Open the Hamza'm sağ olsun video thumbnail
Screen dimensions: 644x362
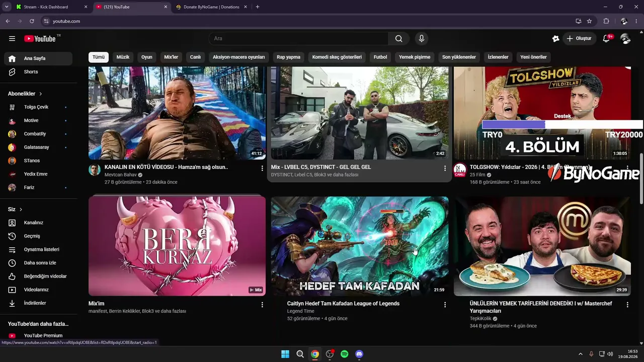pyautogui.click(x=177, y=113)
